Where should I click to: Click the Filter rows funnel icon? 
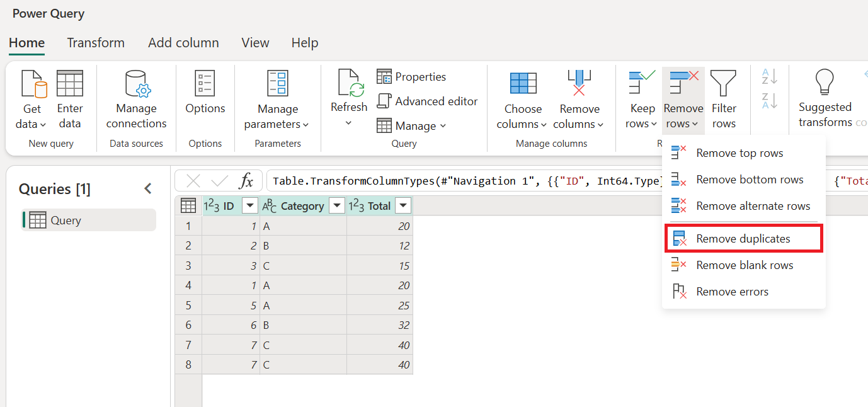(723, 83)
